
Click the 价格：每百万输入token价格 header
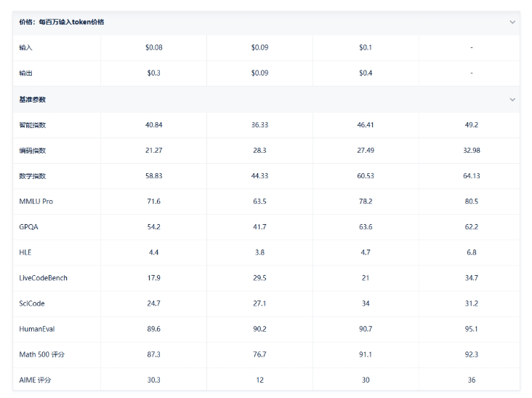61,22
